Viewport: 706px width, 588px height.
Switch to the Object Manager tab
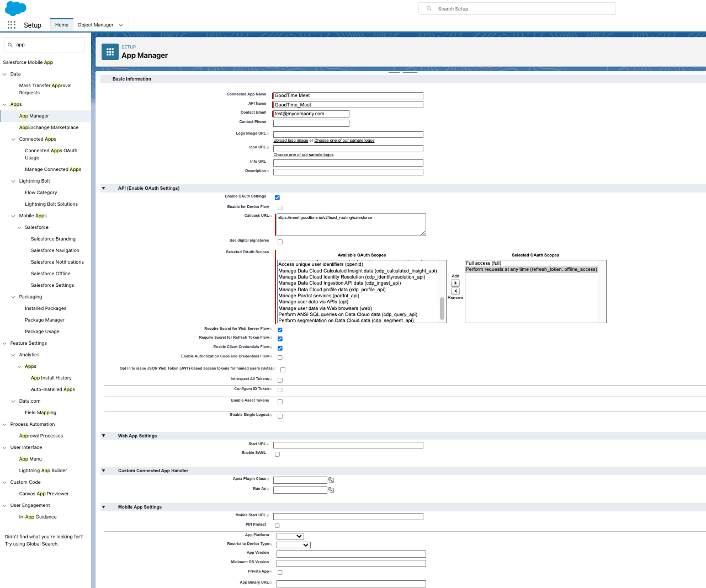(x=95, y=25)
